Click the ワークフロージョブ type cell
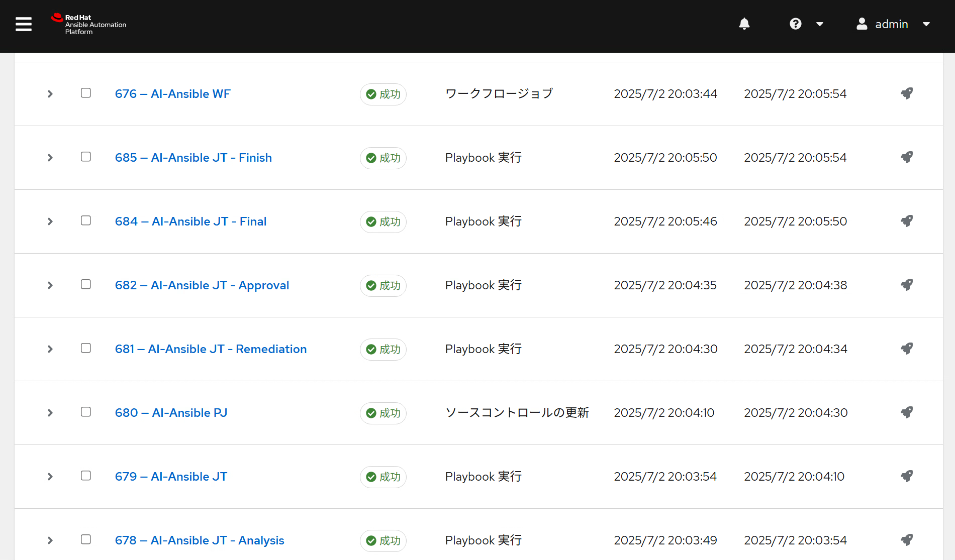Image resolution: width=955 pixels, height=560 pixels. [x=499, y=94]
